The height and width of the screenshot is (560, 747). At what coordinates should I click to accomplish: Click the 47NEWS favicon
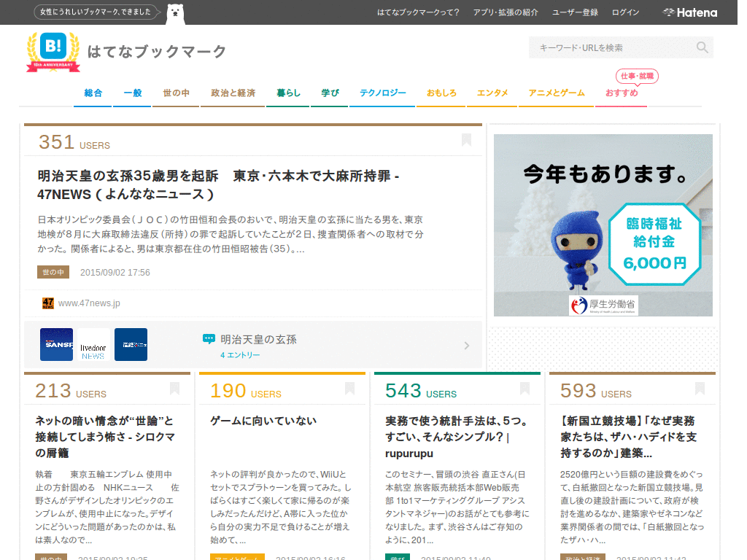(47, 303)
